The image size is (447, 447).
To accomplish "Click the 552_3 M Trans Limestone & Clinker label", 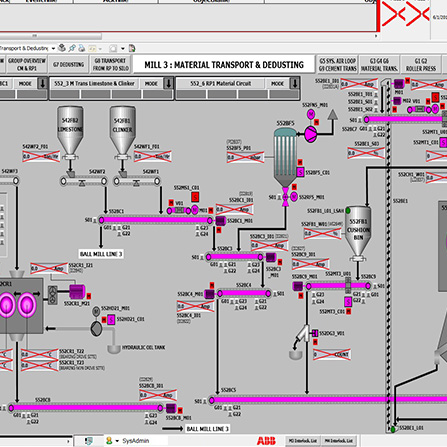I will tap(94, 83).
